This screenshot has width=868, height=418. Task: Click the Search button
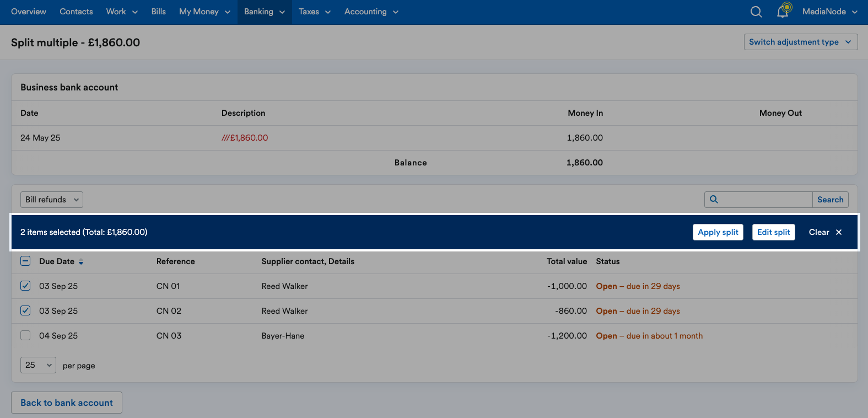coord(831,200)
